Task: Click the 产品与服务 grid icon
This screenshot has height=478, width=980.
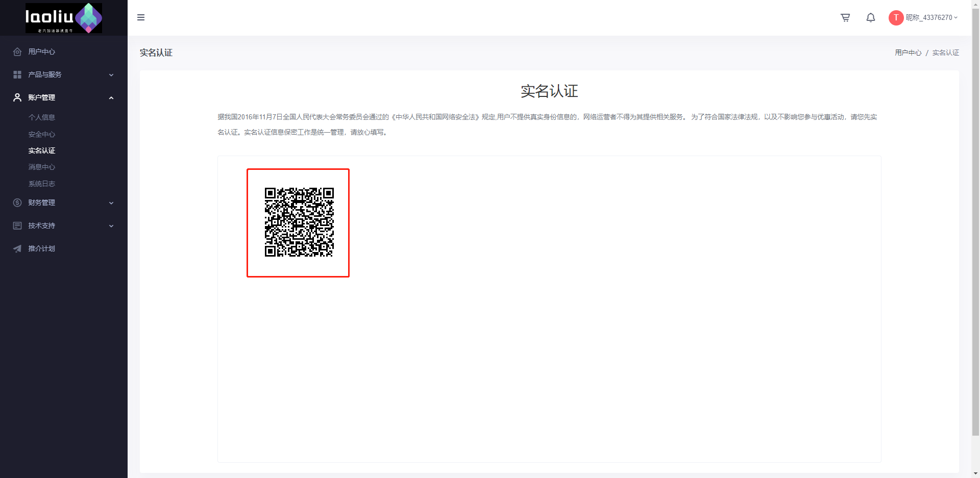Action: click(17, 74)
